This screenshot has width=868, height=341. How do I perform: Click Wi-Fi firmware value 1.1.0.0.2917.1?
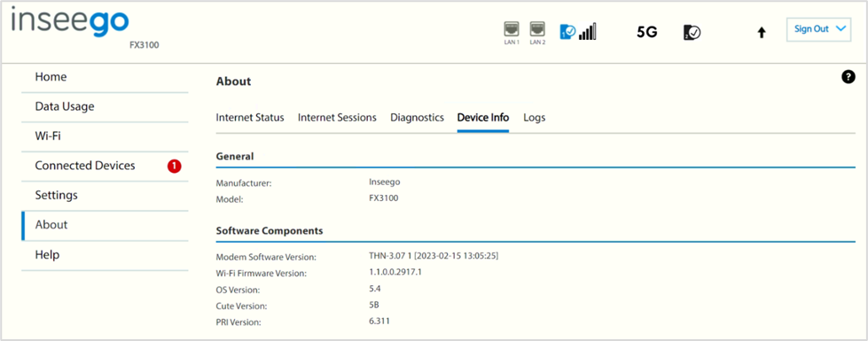point(395,272)
